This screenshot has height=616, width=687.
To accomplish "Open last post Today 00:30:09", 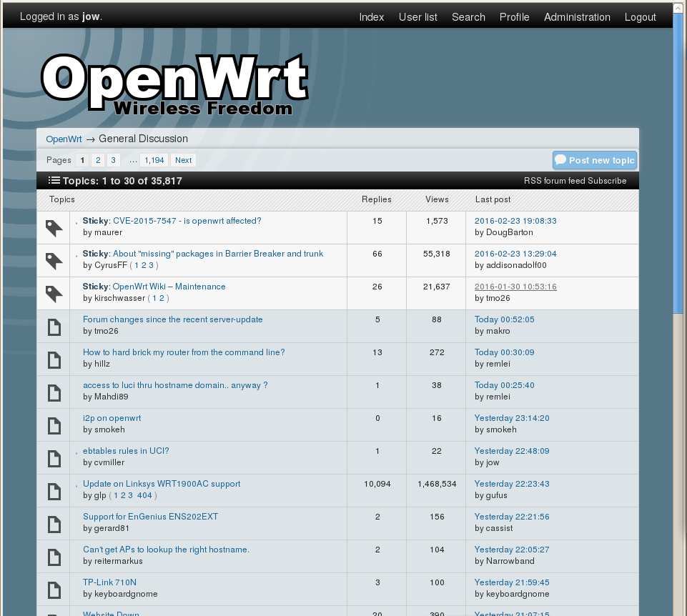I will pos(504,352).
